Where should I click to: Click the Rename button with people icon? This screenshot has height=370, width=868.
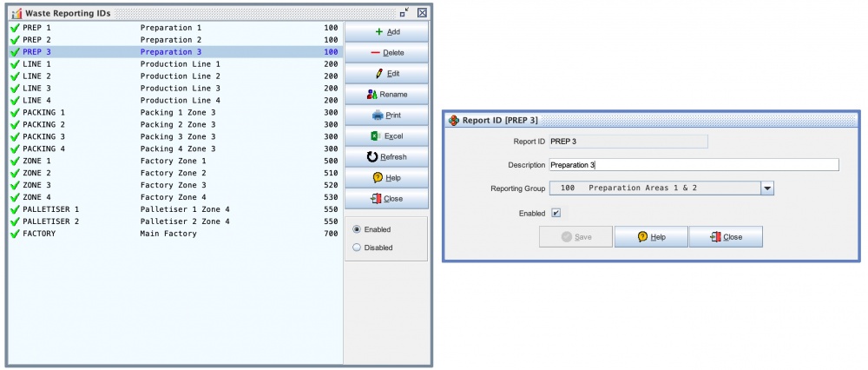[386, 95]
